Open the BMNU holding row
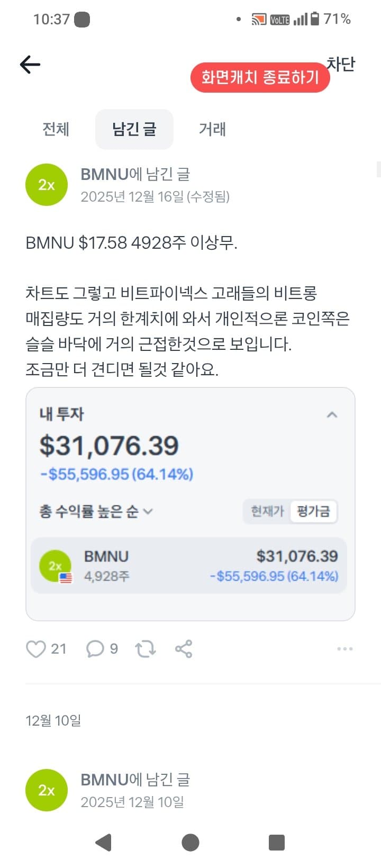This screenshot has height=868, width=381. click(x=189, y=565)
